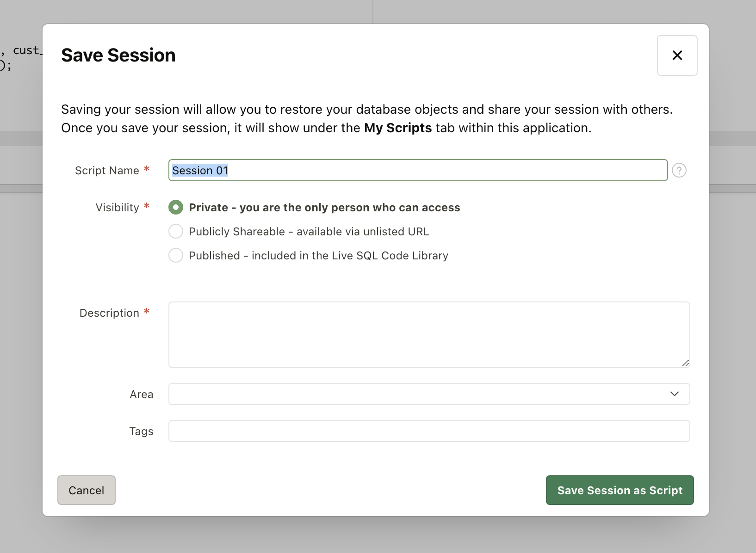The image size is (756, 553).
Task: Click the Area dropdown chevron arrow
Action: [x=674, y=394]
